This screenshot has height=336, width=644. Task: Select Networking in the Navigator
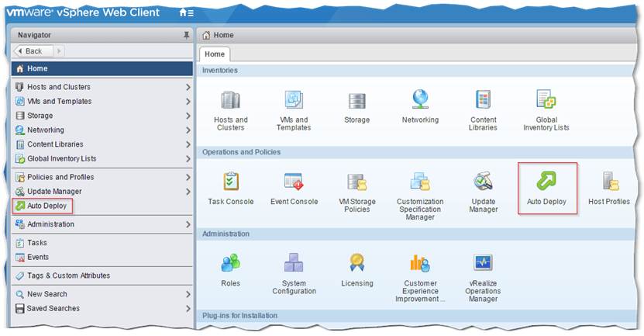[102, 130]
